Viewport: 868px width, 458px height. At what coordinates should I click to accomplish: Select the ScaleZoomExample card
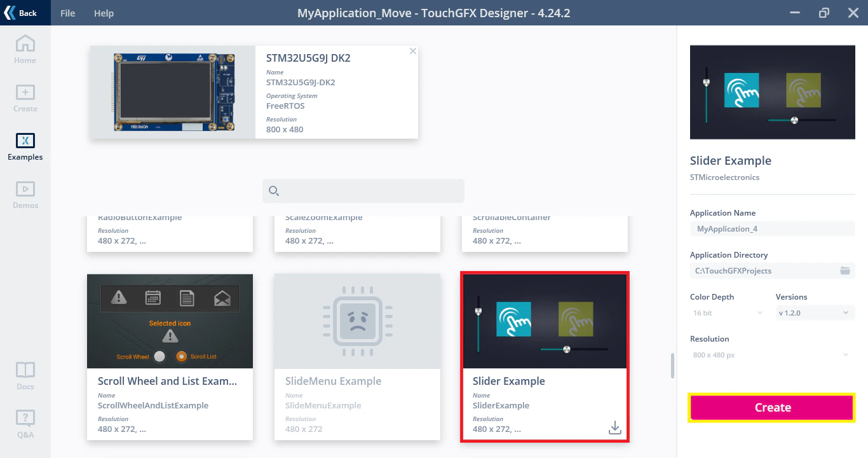tap(357, 233)
